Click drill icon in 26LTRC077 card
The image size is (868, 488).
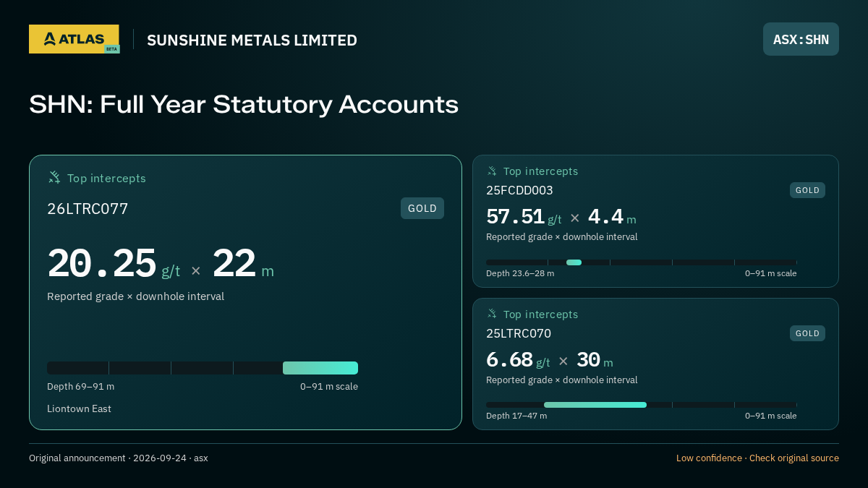[54, 177]
